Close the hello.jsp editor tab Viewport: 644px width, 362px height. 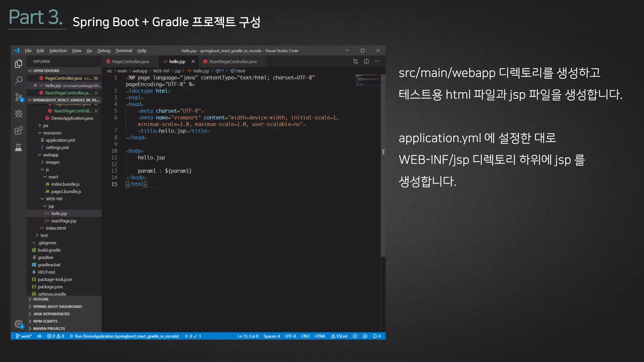[x=193, y=62]
